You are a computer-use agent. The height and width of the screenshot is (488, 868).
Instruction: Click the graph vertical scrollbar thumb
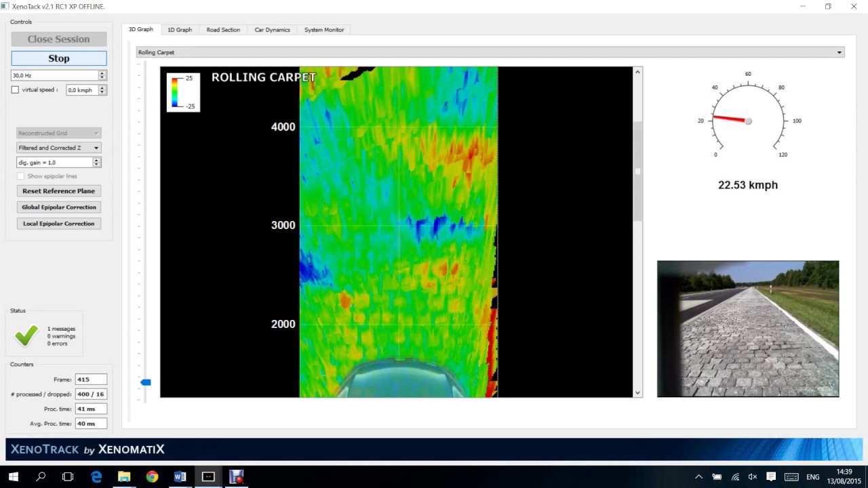pyautogui.click(x=637, y=171)
